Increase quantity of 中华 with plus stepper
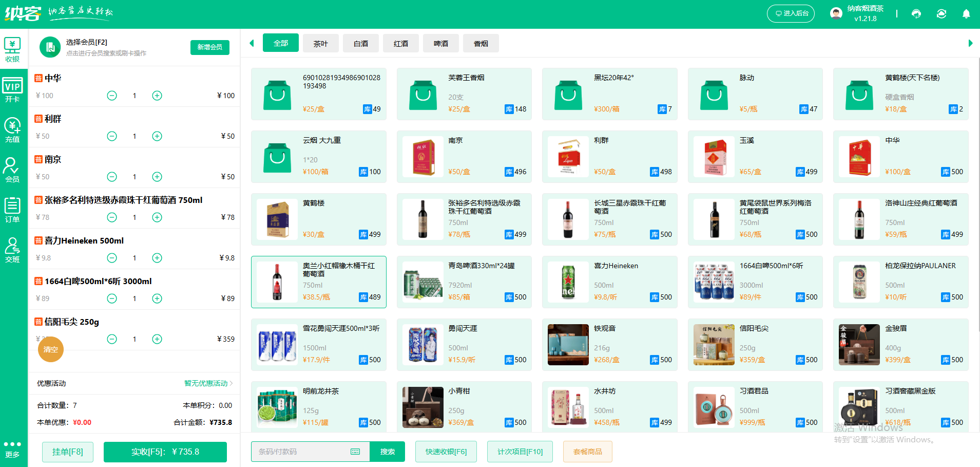This screenshot has height=467, width=980. tap(157, 96)
